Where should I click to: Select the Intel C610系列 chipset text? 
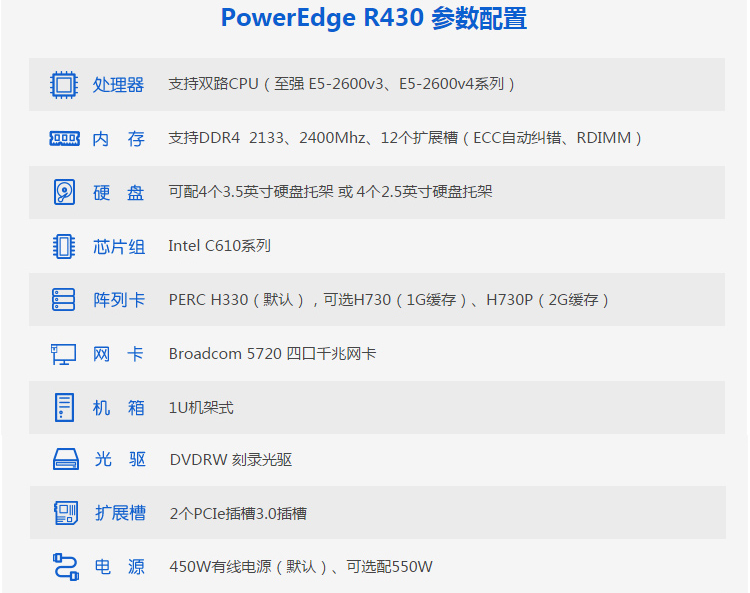(x=219, y=246)
